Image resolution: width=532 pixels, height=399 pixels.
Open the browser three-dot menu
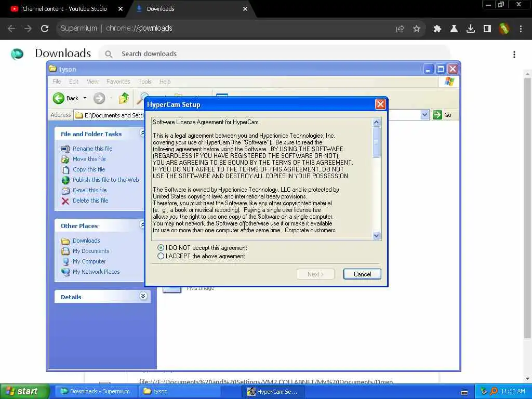(x=521, y=29)
